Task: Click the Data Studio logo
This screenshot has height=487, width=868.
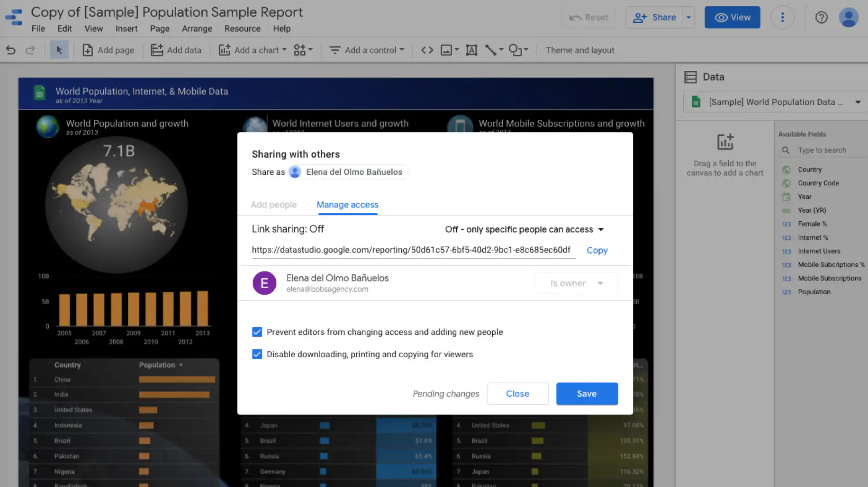Action: tap(14, 18)
